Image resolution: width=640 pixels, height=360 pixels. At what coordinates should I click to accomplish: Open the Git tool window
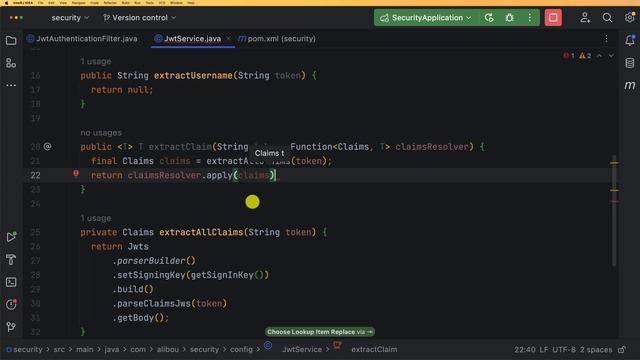(11, 327)
